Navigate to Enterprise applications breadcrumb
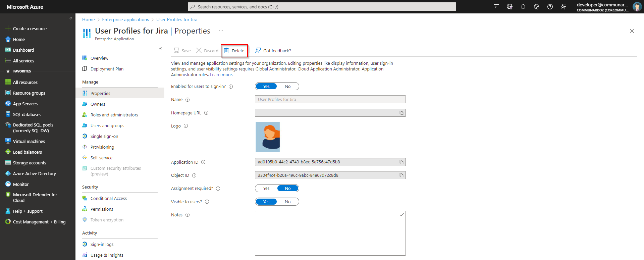 125,20
